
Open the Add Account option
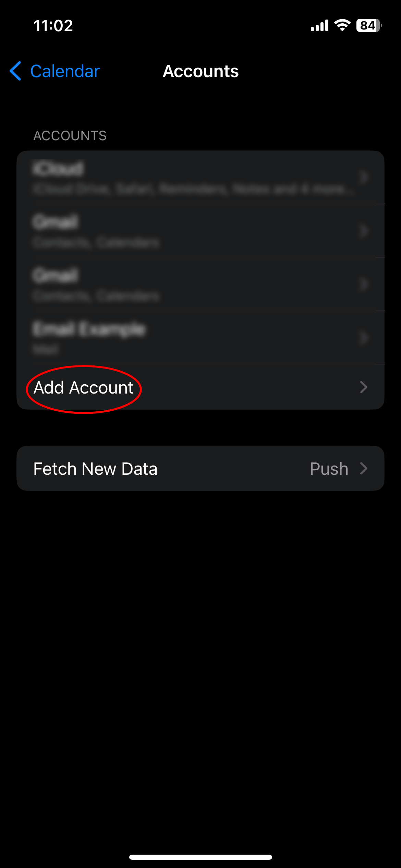tap(200, 387)
